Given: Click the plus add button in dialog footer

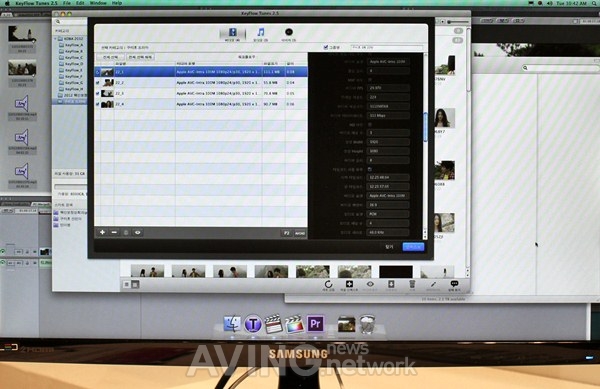Looking at the screenshot, I should (103, 232).
